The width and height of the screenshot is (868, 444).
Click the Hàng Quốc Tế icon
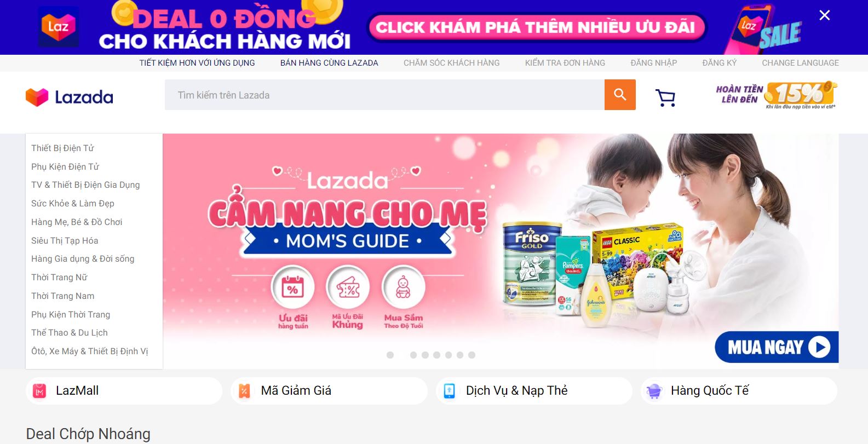pos(654,391)
